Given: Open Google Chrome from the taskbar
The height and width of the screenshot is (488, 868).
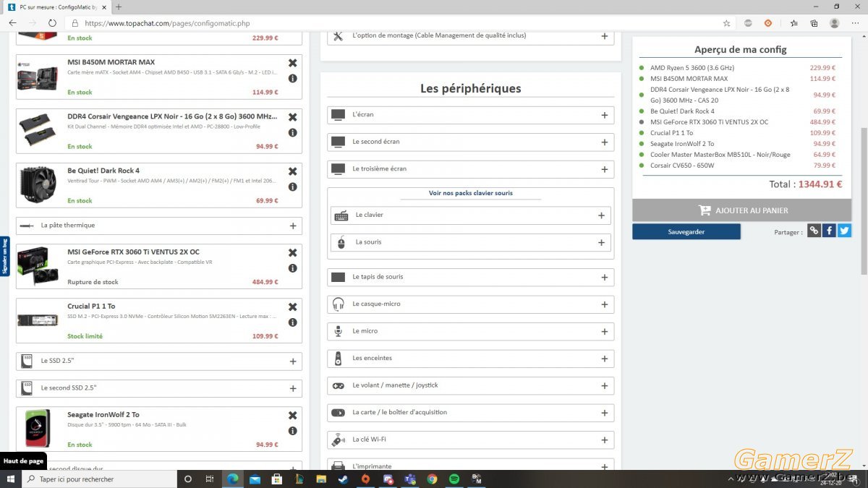Looking at the screenshot, I should pos(432,479).
